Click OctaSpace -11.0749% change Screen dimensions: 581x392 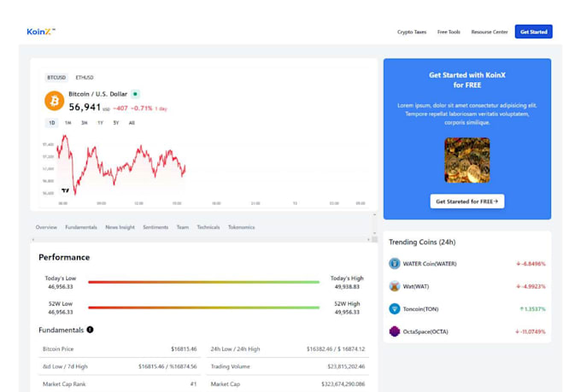point(531,331)
